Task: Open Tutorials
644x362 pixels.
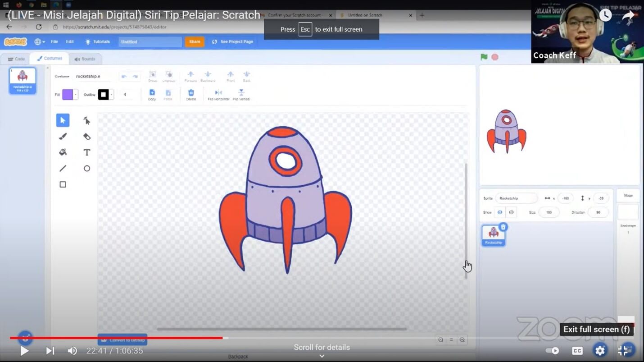Action: click(x=97, y=41)
